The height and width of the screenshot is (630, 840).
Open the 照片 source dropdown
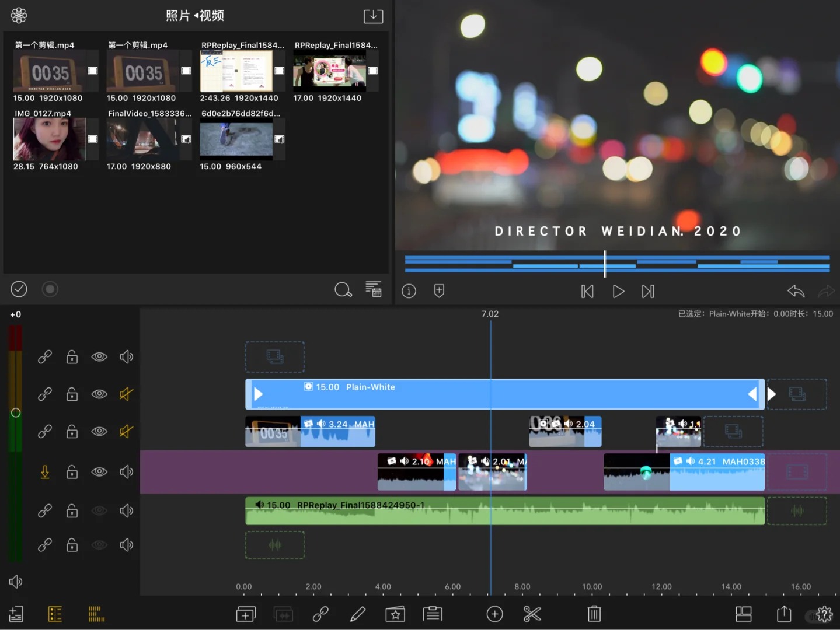pyautogui.click(x=178, y=16)
